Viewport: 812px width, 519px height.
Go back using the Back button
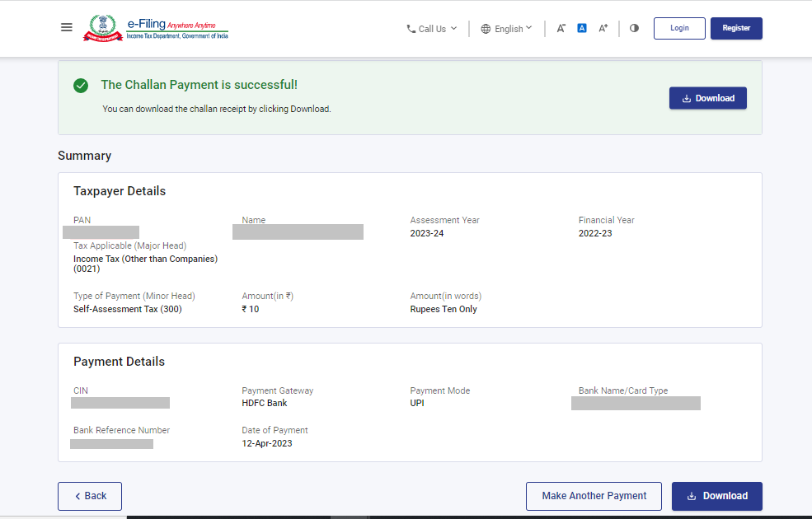tap(90, 496)
